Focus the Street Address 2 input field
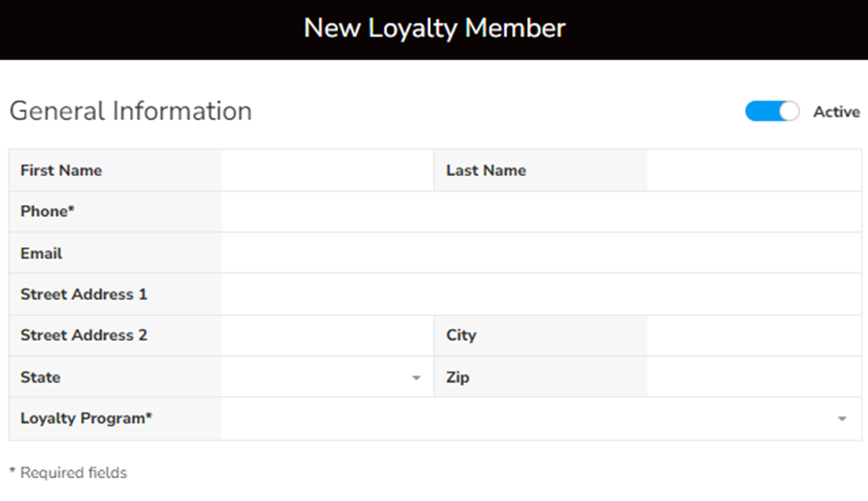The image size is (868, 501). click(328, 335)
